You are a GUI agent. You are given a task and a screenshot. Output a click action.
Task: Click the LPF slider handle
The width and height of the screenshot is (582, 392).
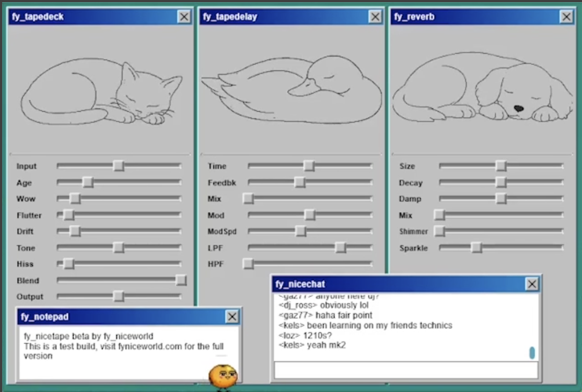tap(340, 248)
